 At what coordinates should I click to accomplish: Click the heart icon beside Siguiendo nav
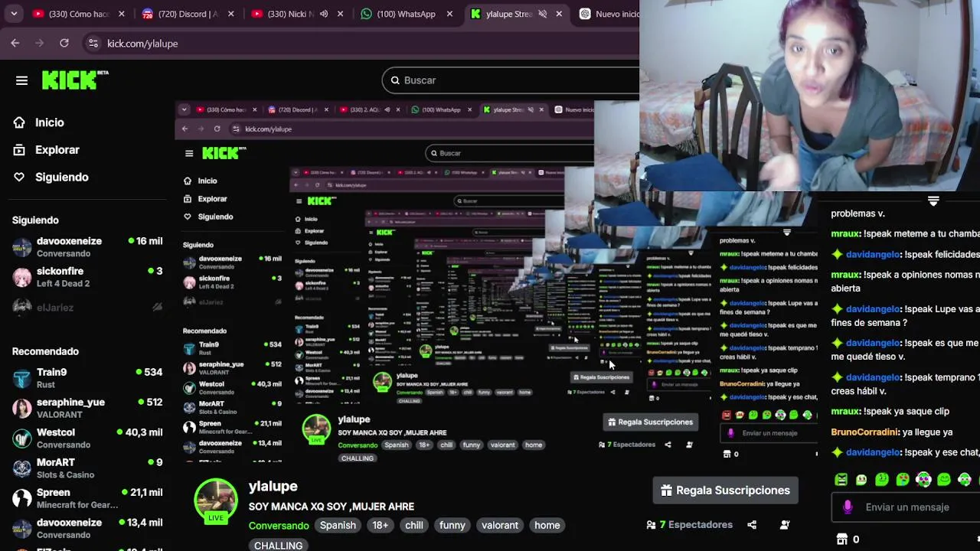[19, 177]
